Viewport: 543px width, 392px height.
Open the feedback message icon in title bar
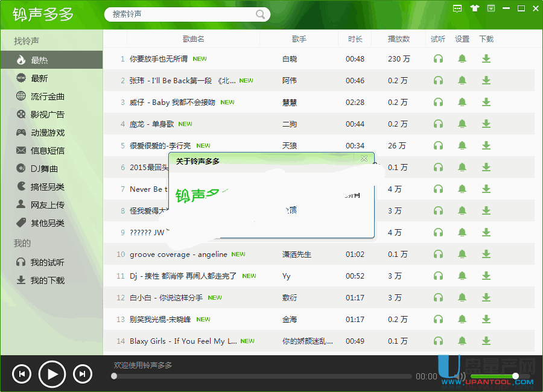click(457, 8)
